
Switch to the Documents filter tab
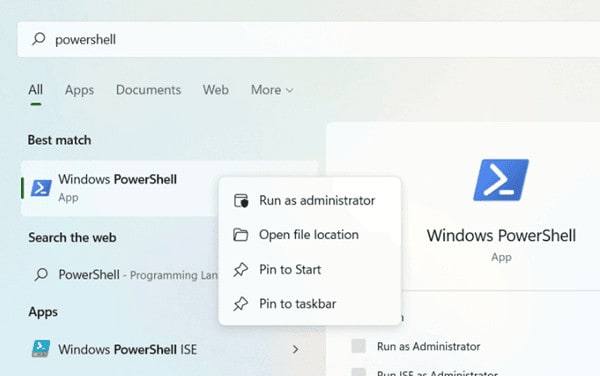click(148, 90)
